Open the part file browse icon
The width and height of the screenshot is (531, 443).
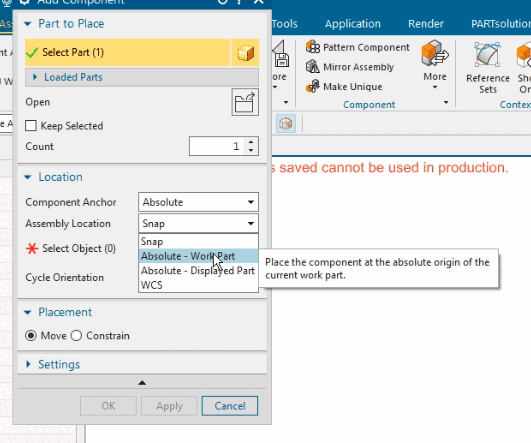(245, 102)
